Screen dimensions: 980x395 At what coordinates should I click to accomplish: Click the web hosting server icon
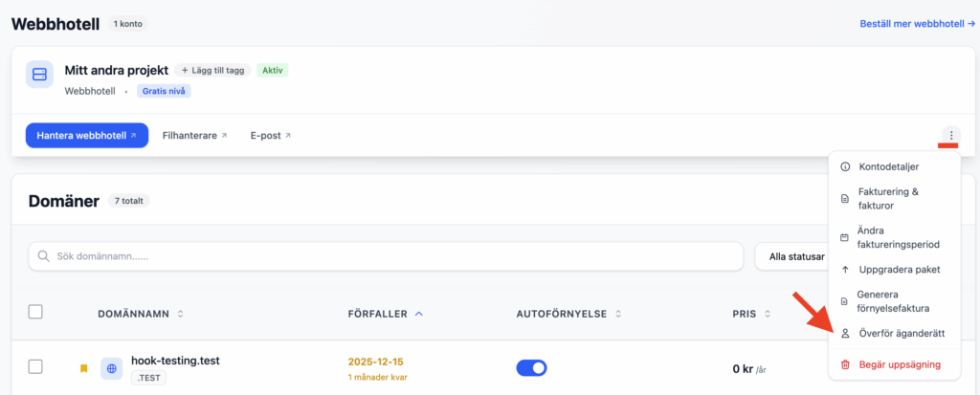[x=39, y=74]
